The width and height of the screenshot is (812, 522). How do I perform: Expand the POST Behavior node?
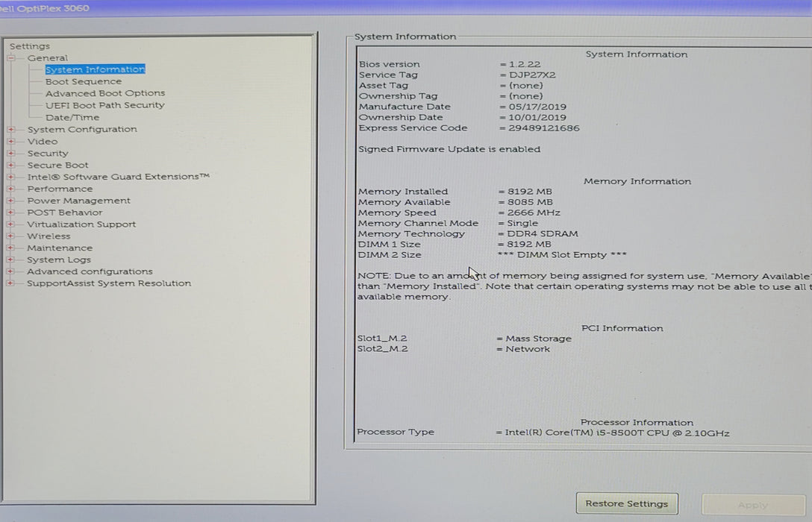(x=11, y=213)
